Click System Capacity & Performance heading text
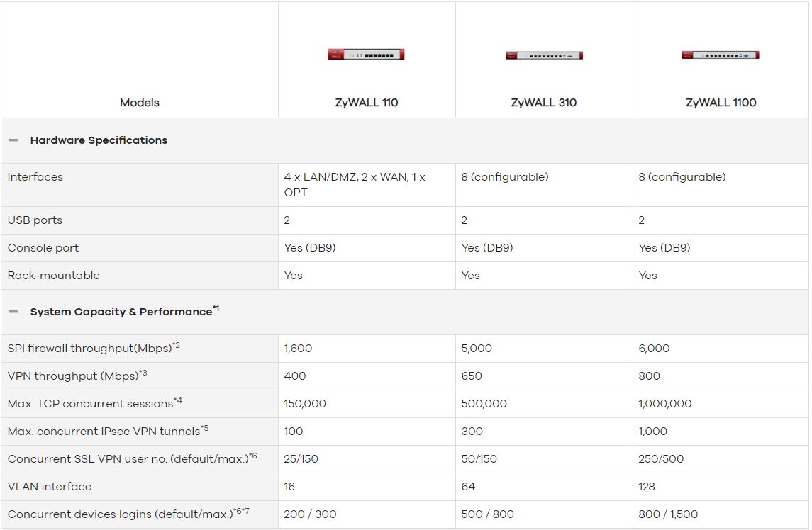The height and width of the screenshot is (530, 812). click(x=124, y=311)
